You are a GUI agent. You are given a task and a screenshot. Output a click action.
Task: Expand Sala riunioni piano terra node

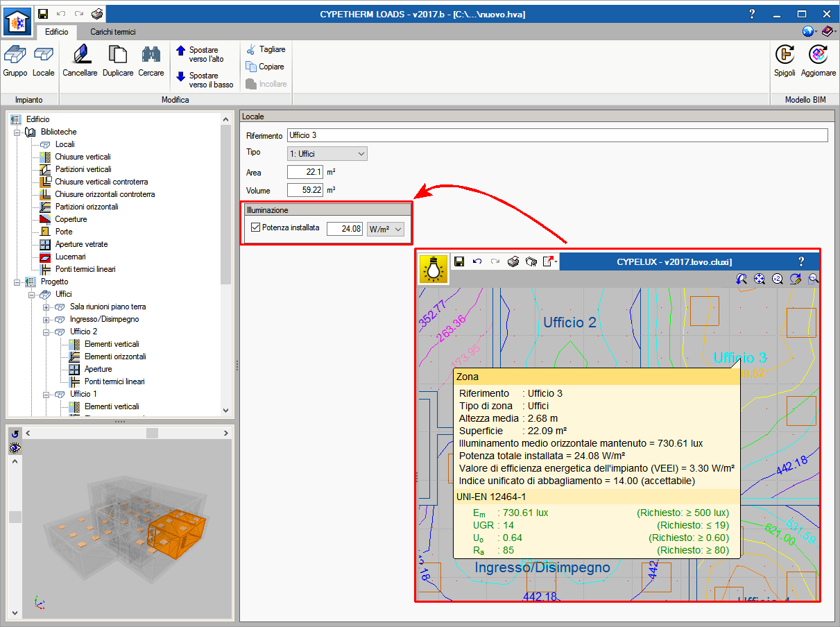tap(46, 307)
